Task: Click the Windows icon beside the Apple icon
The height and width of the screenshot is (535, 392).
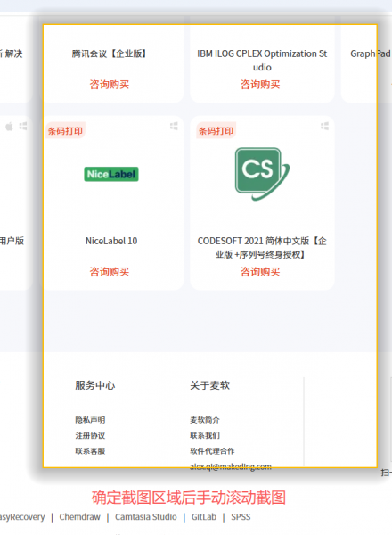Action: [x=23, y=127]
